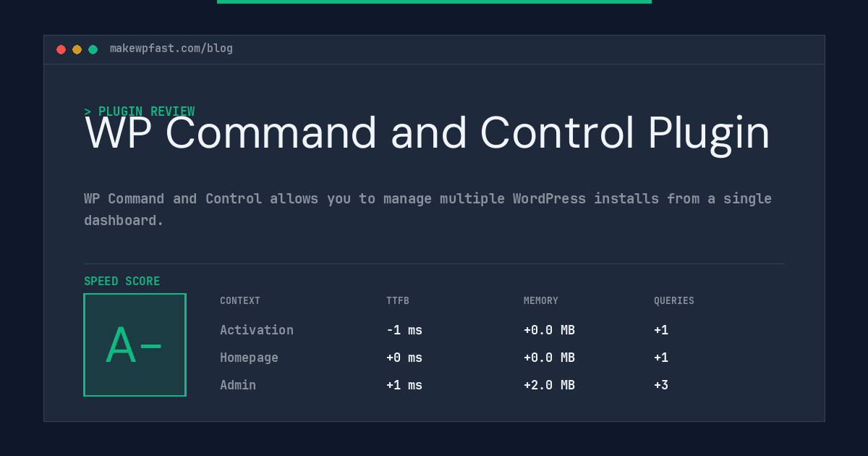Image resolution: width=868 pixels, height=456 pixels.
Task: Click the TTFB column header
Action: [398, 301]
